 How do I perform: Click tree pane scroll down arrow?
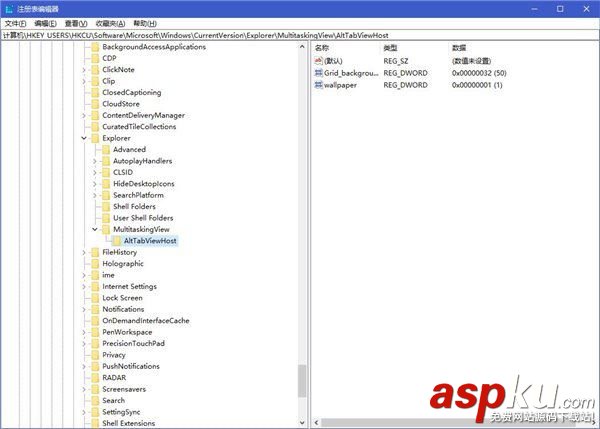coord(302,423)
